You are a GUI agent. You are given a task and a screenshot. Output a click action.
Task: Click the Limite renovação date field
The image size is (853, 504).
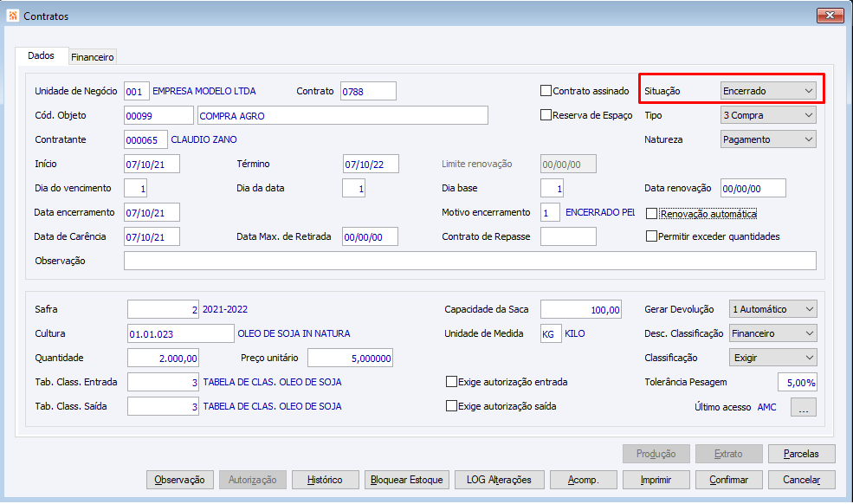click(568, 164)
